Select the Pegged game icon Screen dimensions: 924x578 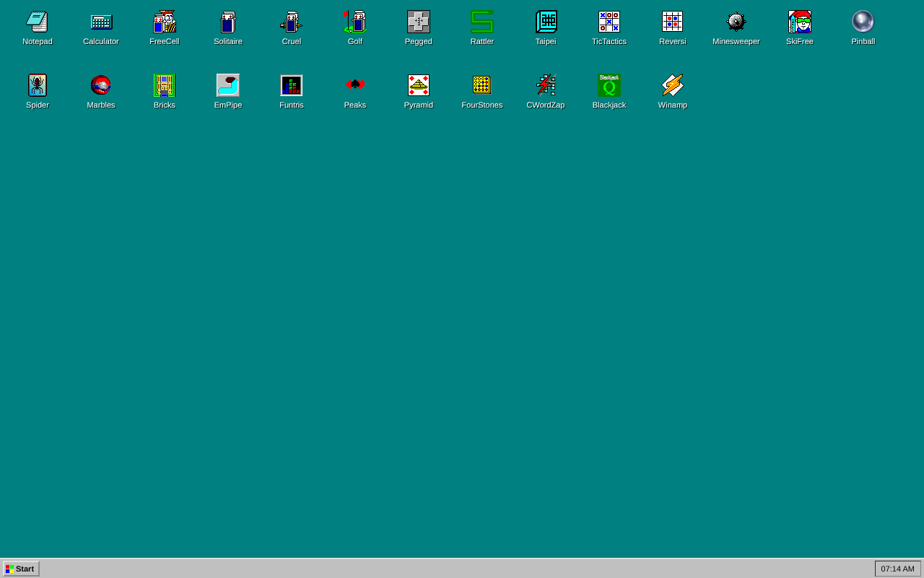pyautogui.click(x=419, y=22)
